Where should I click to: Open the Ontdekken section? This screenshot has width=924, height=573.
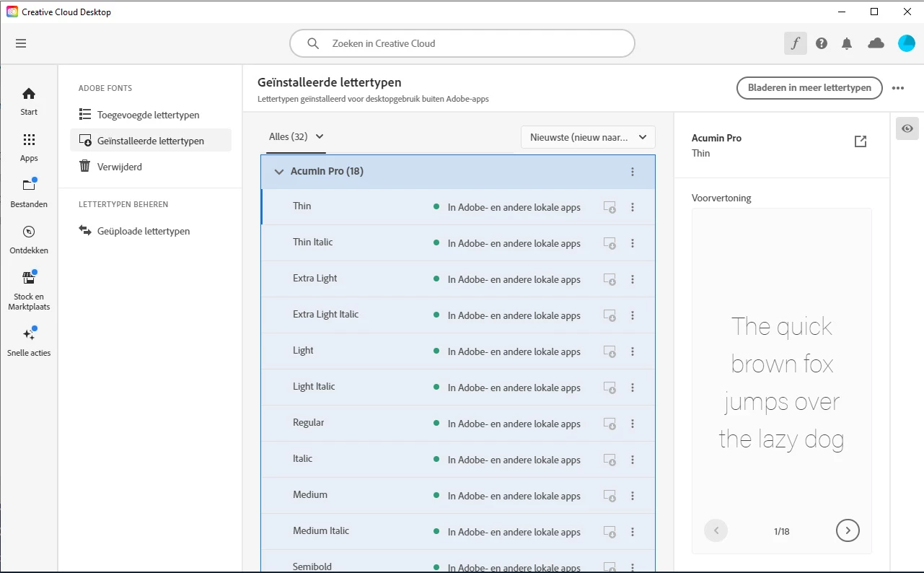click(29, 240)
